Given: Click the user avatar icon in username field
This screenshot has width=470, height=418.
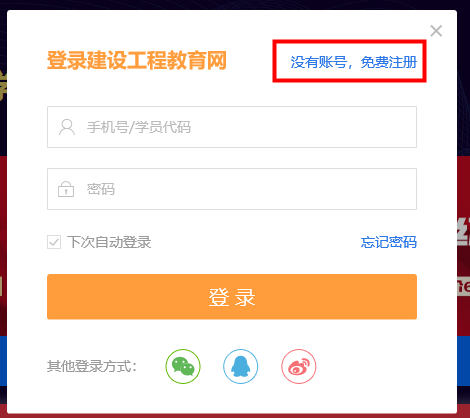Looking at the screenshot, I should [67, 127].
